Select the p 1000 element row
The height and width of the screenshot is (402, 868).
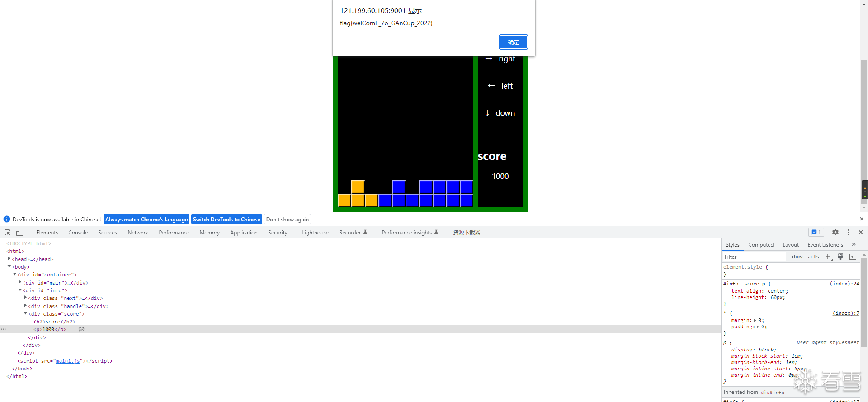coord(360,329)
